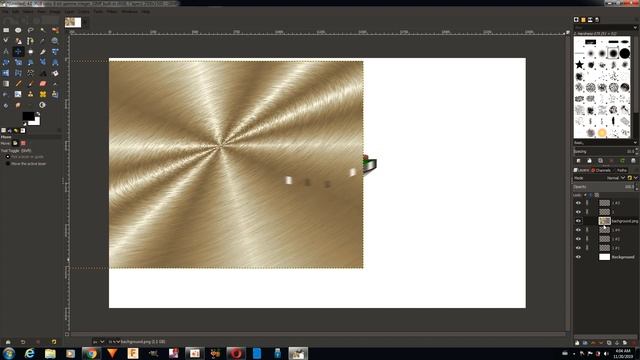Select the Select by Color tool
Viewport: 640px width, 360px height.
55,30
